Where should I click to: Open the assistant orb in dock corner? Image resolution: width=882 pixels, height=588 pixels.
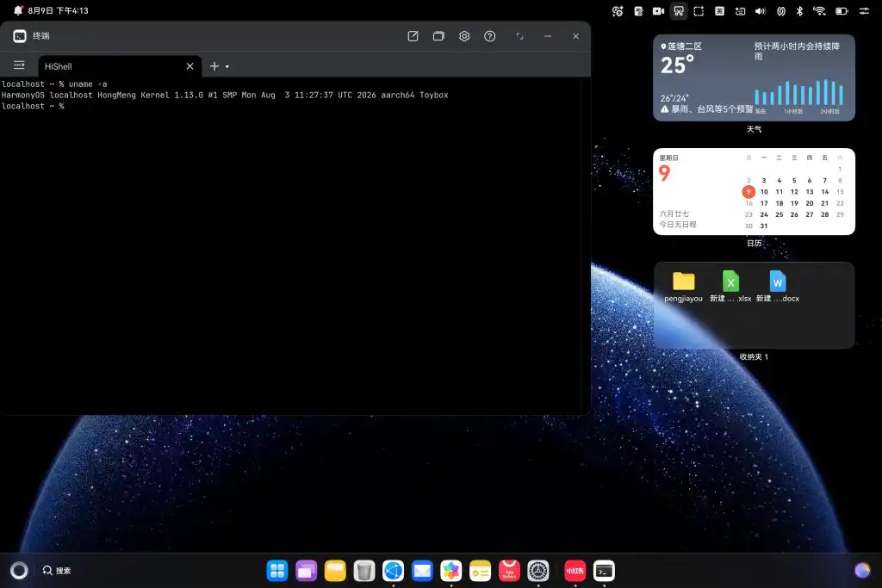point(862,571)
